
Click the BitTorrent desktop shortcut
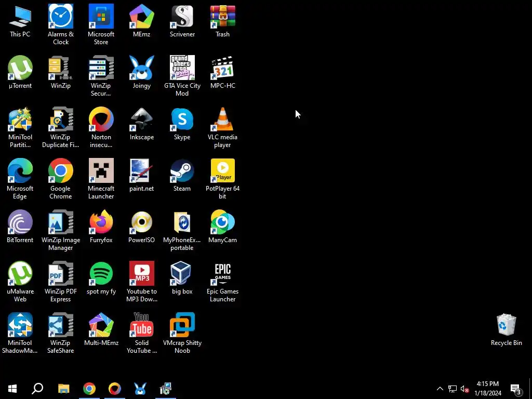pos(20,227)
